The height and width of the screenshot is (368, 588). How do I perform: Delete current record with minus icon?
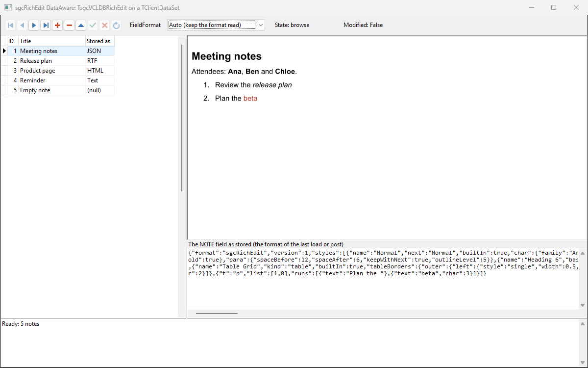tap(69, 25)
